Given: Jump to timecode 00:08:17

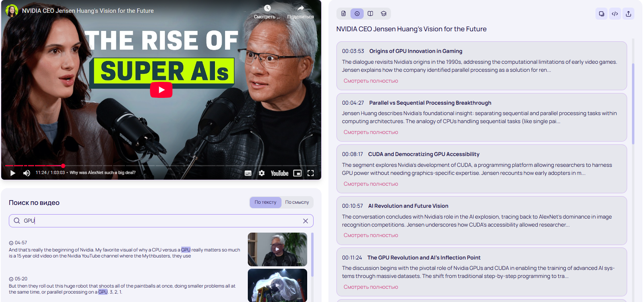Looking at the screenshot, I should [352, 154].
